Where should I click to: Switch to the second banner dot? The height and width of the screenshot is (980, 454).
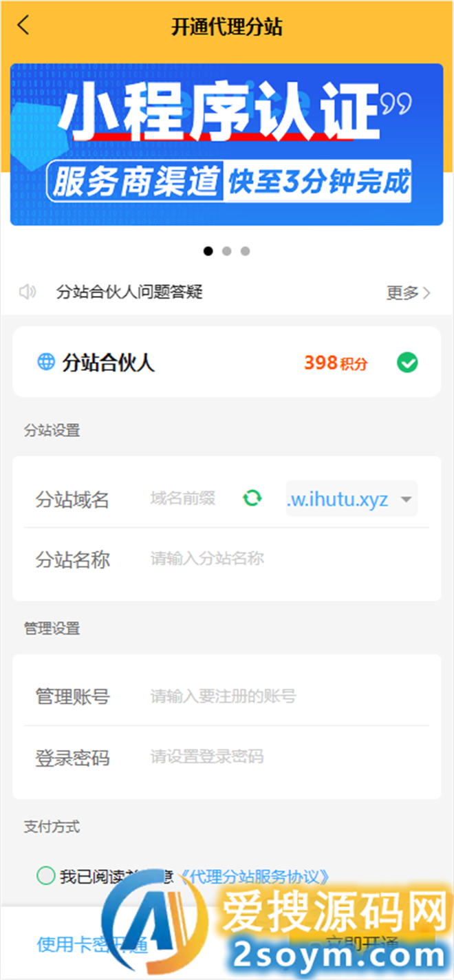click(x=227, y=251)
